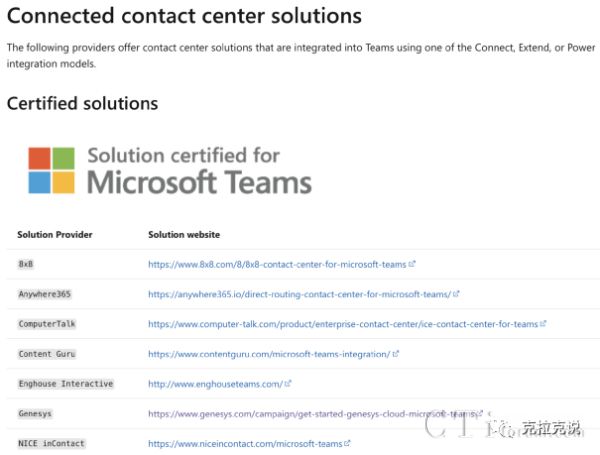Open the ComputerTalk ice contact center link
This screenshot has height=455, width=600.
343,324
